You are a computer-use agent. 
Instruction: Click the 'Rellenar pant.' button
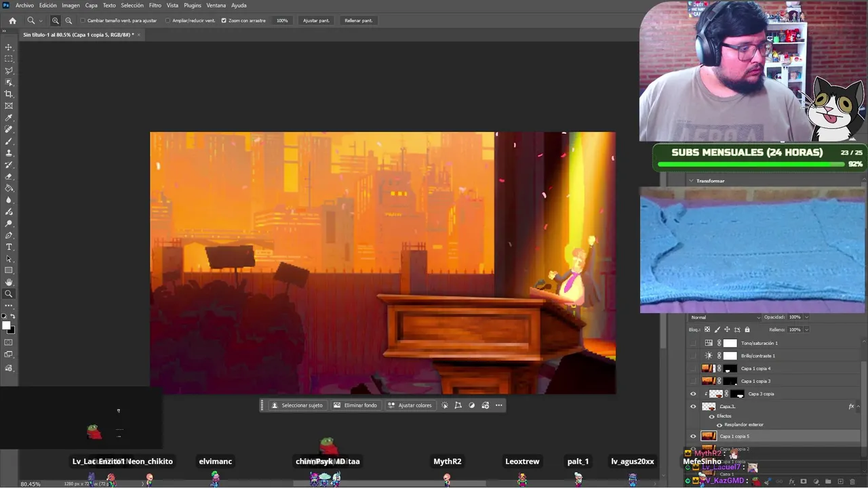(358, 20)
